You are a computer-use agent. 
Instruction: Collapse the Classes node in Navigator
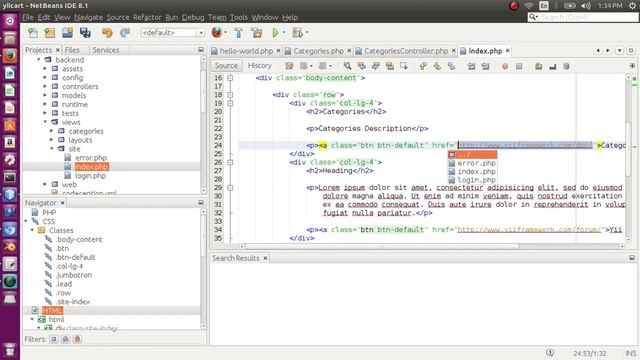pos(32,230)
